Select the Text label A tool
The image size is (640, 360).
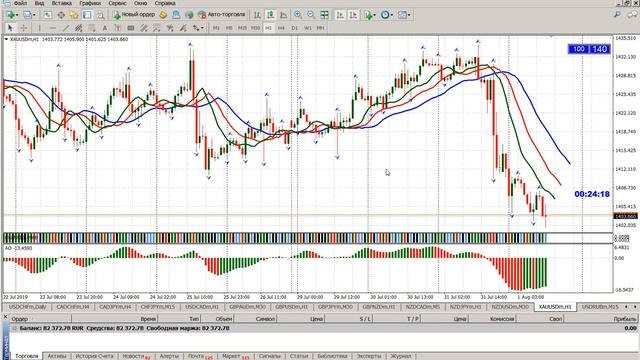(105, 28)
